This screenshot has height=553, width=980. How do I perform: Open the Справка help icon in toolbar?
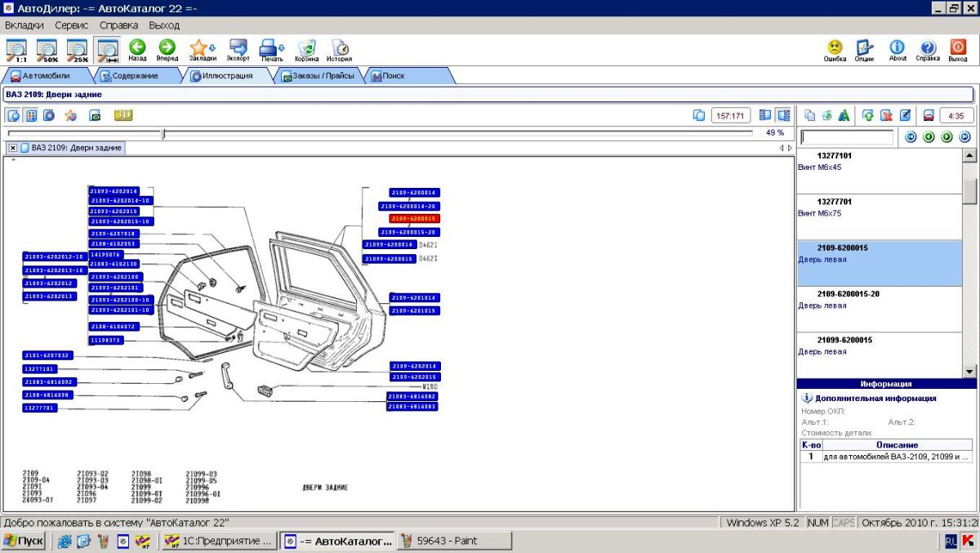927,51
